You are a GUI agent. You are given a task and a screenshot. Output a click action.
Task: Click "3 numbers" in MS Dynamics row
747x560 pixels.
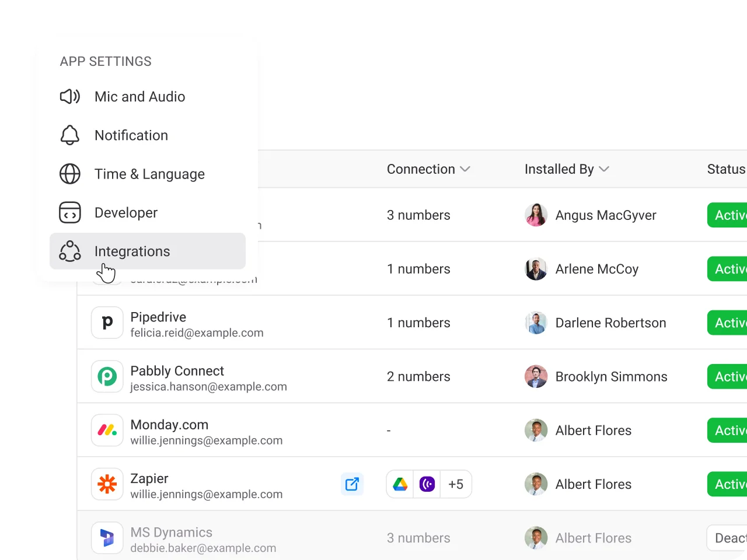point(418,538)
